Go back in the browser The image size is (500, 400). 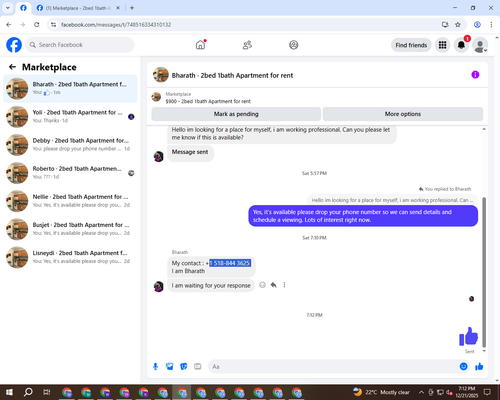coord(9,24)
